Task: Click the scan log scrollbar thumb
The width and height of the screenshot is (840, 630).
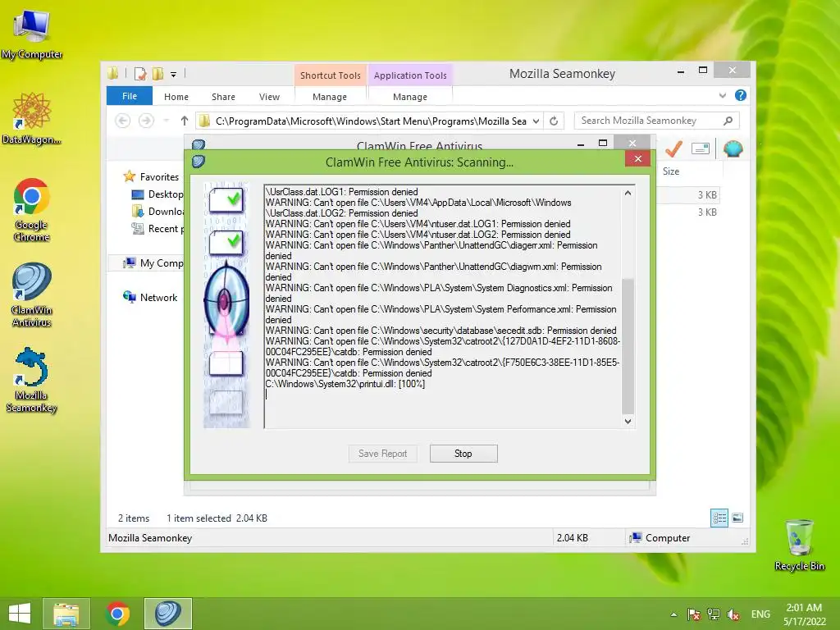Action: tap(628, 345)
